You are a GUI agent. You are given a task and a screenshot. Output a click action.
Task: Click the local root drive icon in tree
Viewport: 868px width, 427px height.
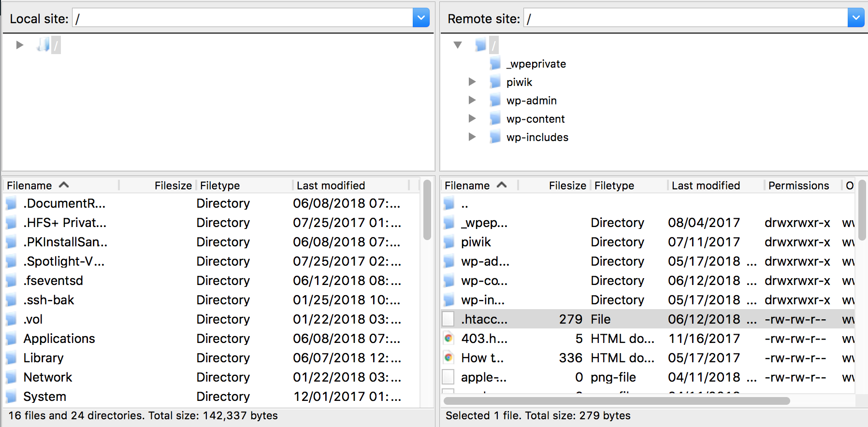[43, 45]
